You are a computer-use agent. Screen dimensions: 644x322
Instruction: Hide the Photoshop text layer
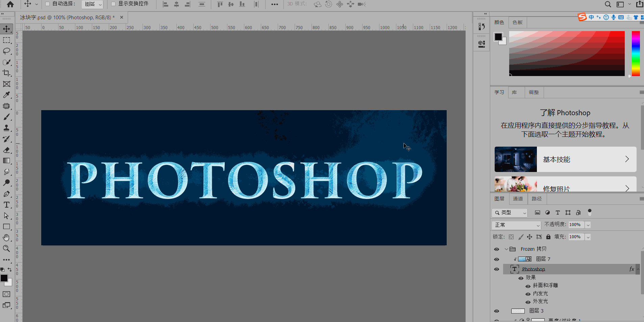(x=496, y=269)
